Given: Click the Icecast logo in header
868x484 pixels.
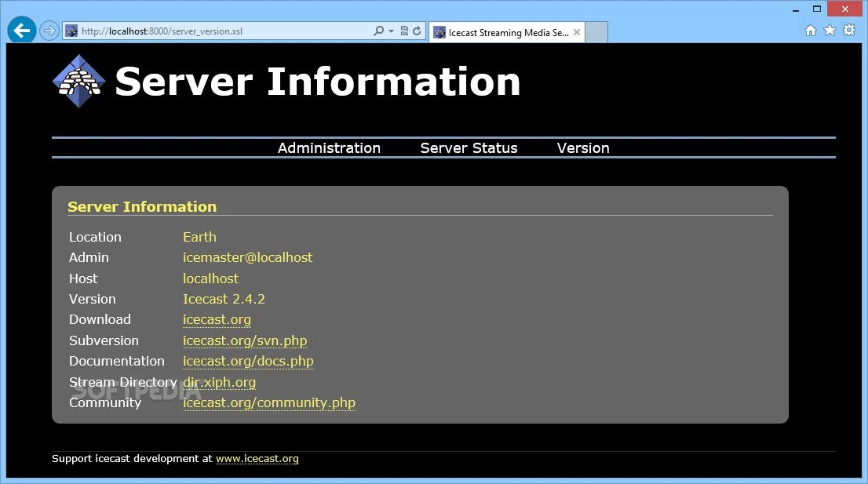Looking at the screenshot, I should 79,81.
